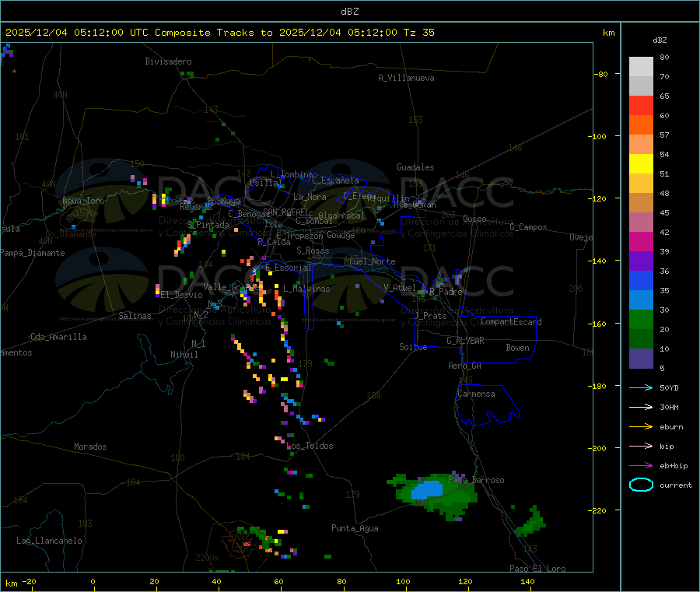Click the '100' tick on the bottom axis
Viewport: 700px width, 592px height.
pos(403,581)
